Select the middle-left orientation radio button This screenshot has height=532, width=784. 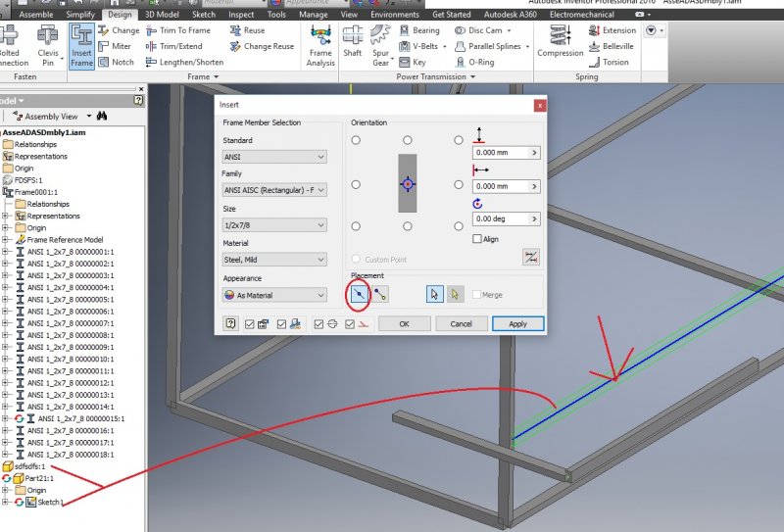coord(356,184)
